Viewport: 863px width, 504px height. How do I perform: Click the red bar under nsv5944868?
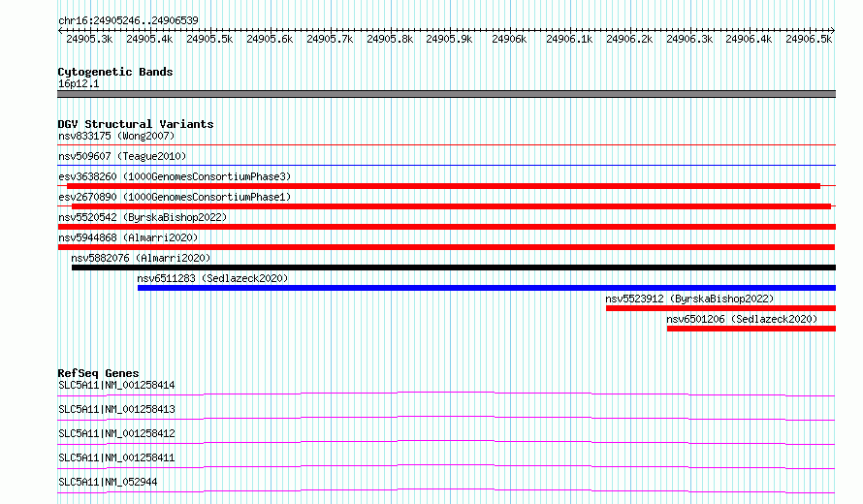point(446,247)
